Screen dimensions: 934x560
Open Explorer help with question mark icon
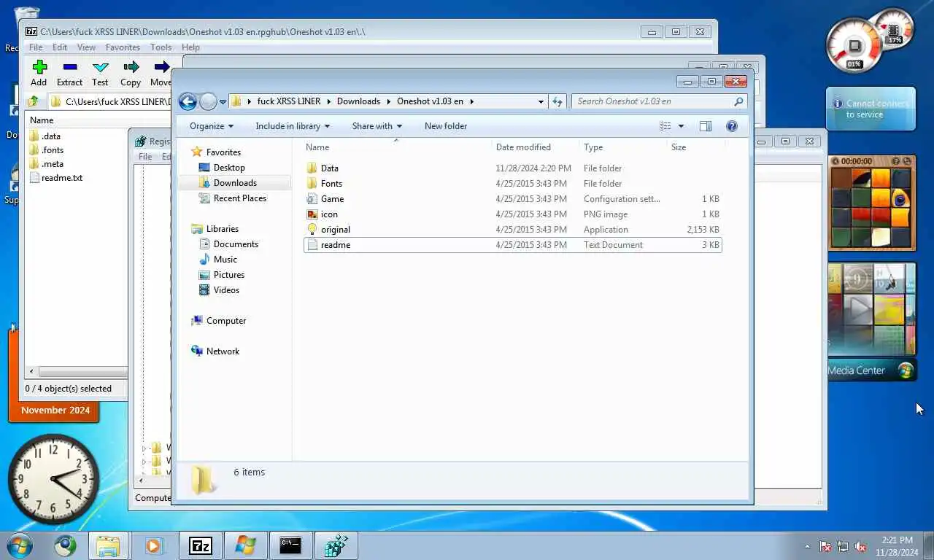[732, 126]
